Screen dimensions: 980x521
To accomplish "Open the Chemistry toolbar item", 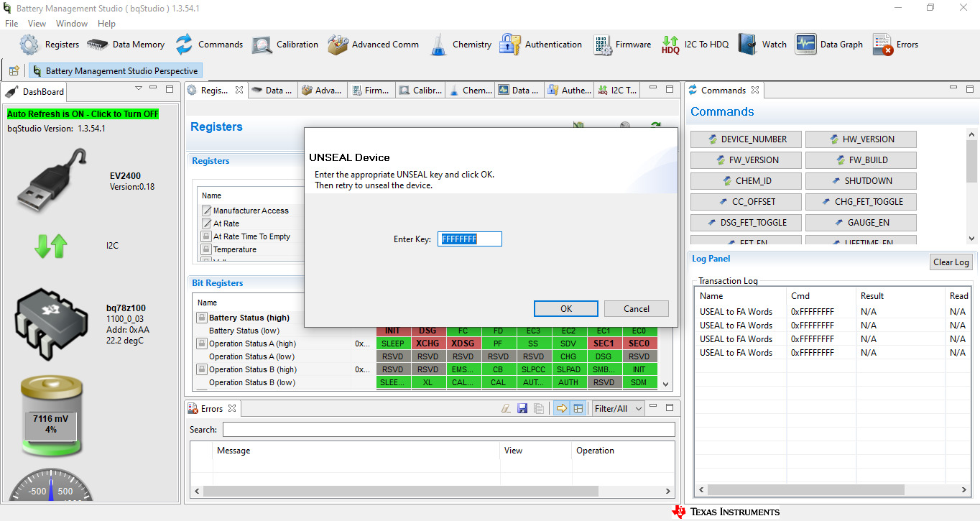I will coord(460,45).
